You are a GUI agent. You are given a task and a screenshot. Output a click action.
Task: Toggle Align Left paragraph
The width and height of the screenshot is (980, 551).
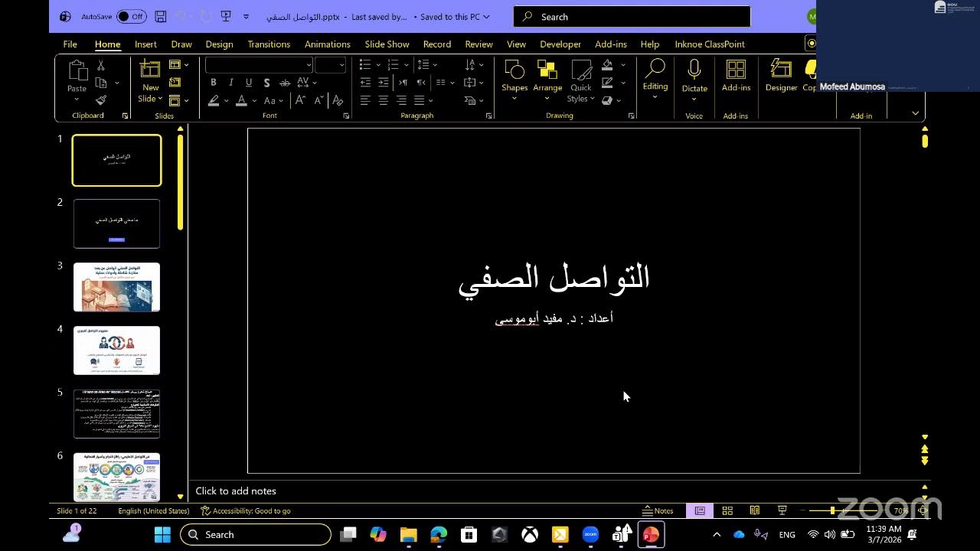(x=365, y=100)
